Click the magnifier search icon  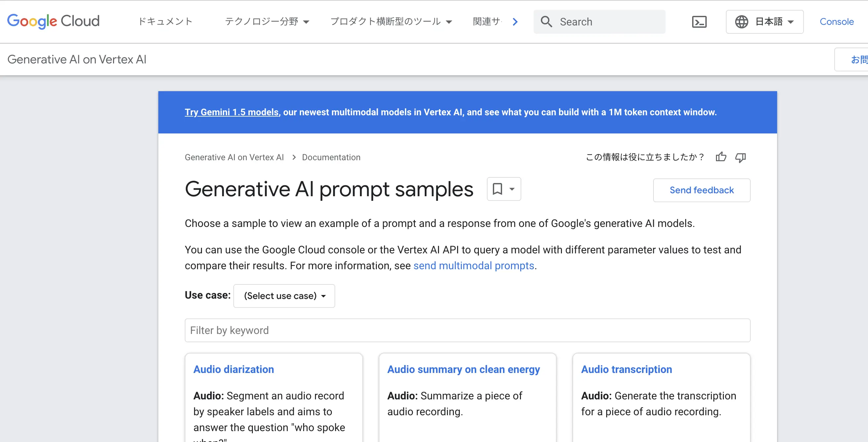click(x=546, y=21)
